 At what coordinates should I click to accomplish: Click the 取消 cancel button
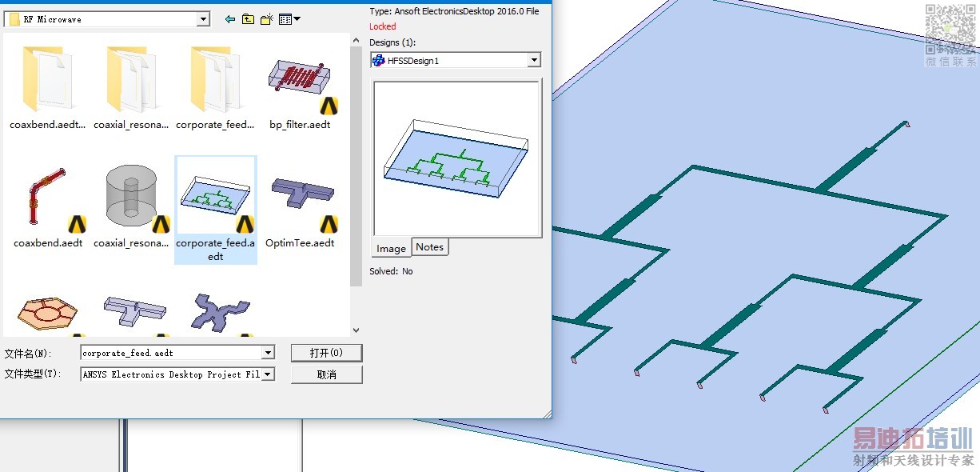tap(327, 374)
